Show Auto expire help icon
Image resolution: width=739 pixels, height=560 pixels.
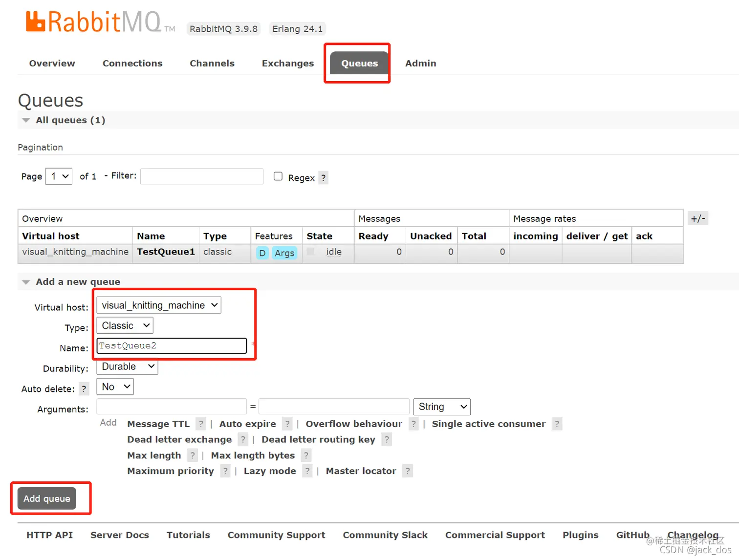(x=287, y=424)
